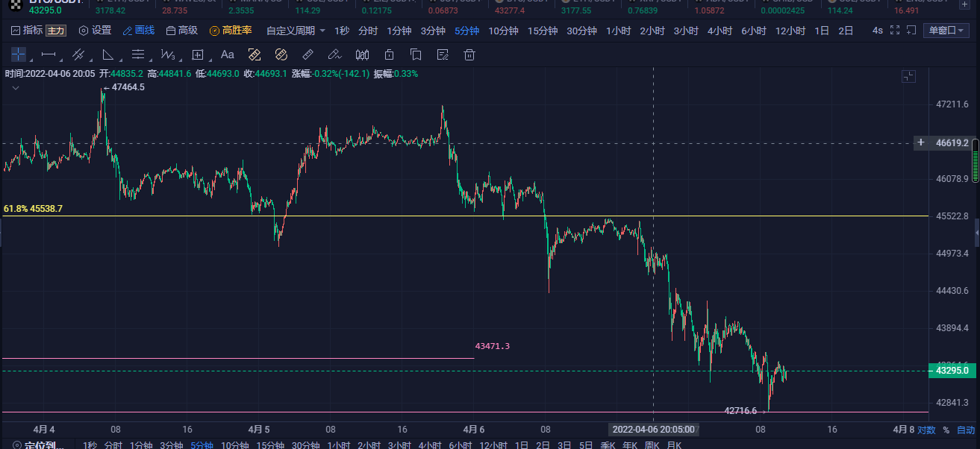980x449 pixels.
Task: Collapse the chart info header chevron
Action: (x=15, y=87)
